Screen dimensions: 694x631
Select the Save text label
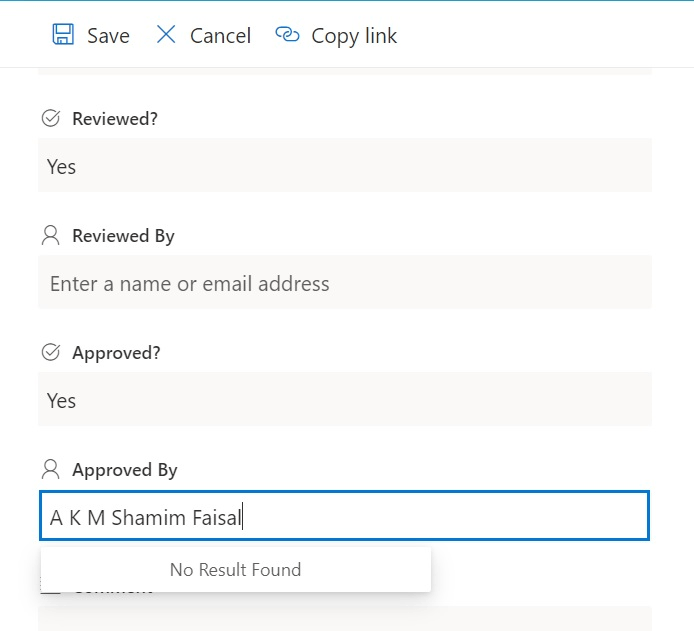108,36
